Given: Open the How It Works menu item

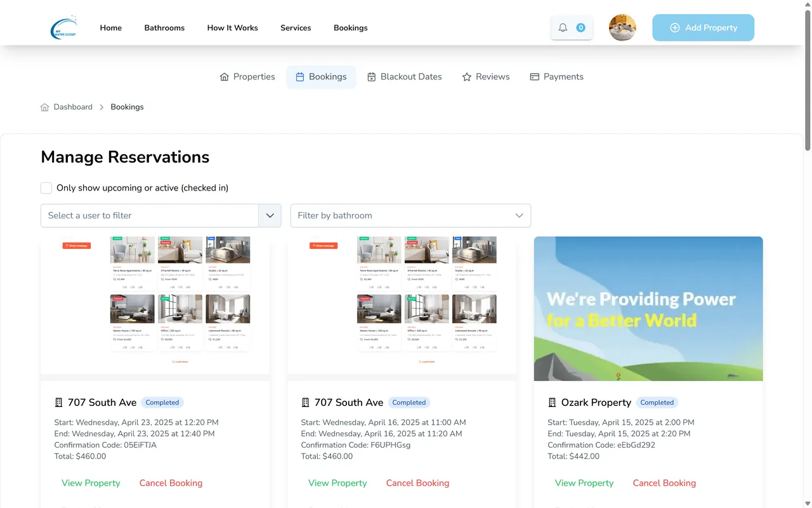Looking at the screenshot, I should coord(232,28).
